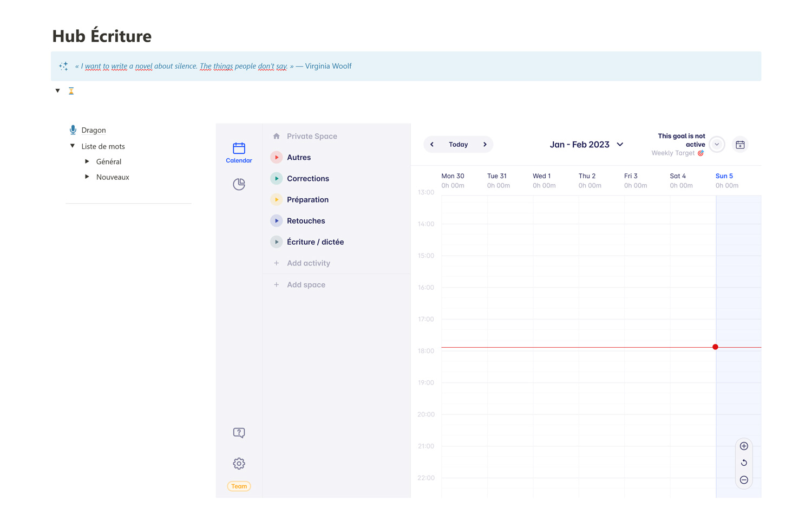Go to the next week arrow
812x514 pixels.
(x=485, y=145)
